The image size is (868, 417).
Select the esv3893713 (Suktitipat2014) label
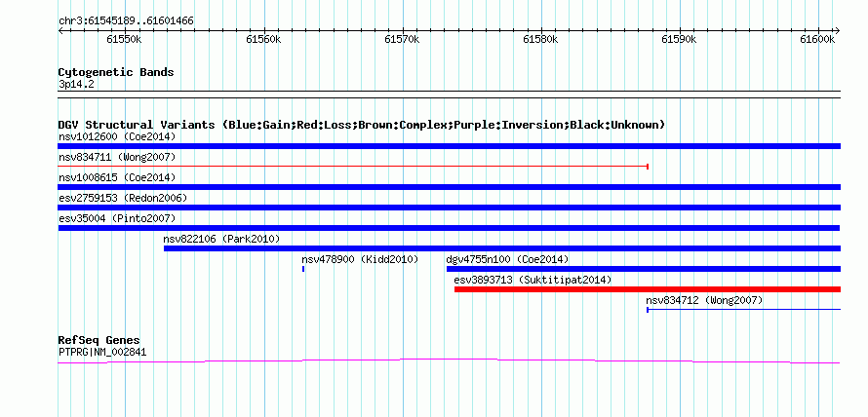click(533, 280)
